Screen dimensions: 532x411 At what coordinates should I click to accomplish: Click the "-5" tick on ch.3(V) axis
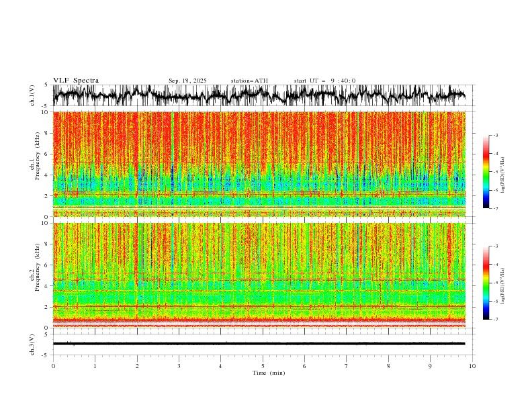coord(46,355)
